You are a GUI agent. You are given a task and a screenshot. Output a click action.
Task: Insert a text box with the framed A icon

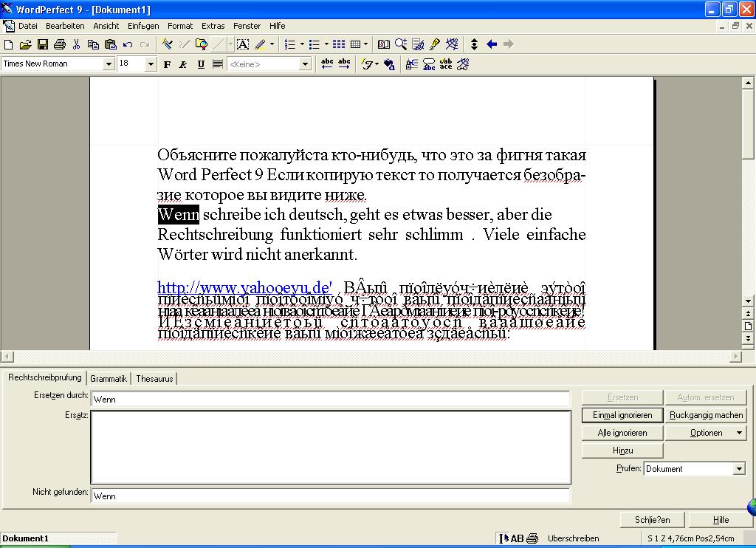click(243, 45)
